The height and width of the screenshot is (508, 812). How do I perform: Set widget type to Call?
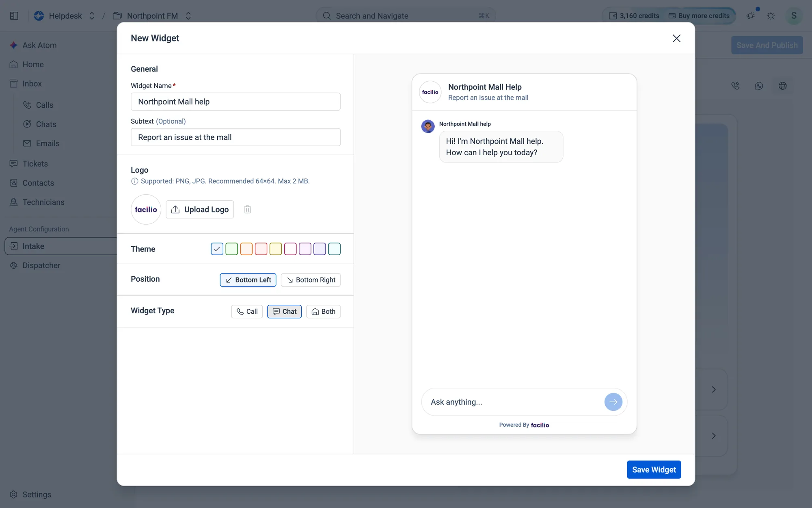247,312
